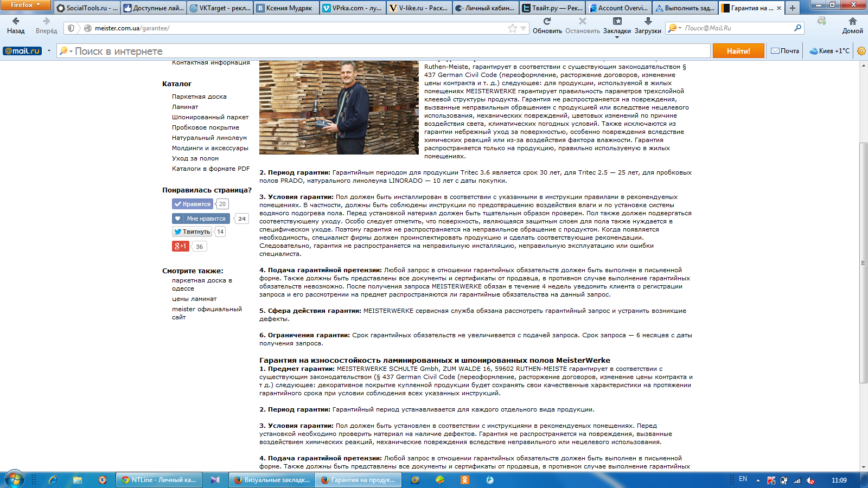Open the Натуральный линолеум link
This screenshot has height=488, width=868.
pyautogui.click(x=209, y=138)
